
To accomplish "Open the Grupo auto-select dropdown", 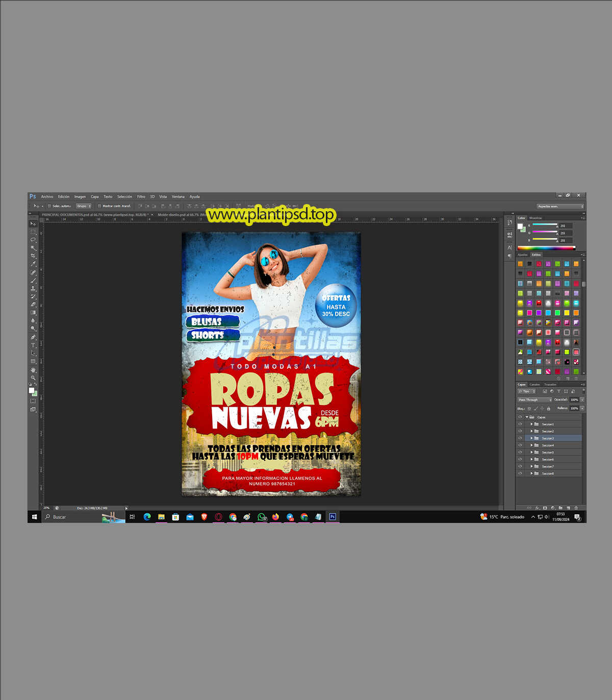I will tap(84, 206).
